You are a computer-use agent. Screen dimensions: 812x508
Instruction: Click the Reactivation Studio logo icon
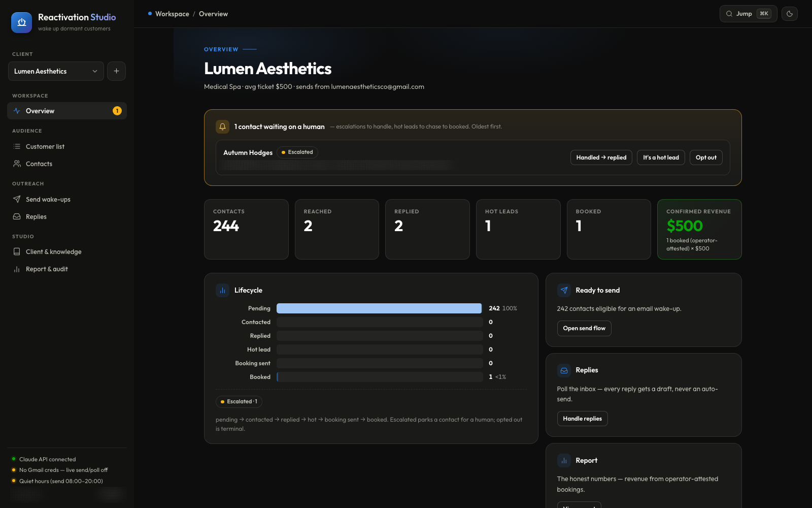coord(21,22)
